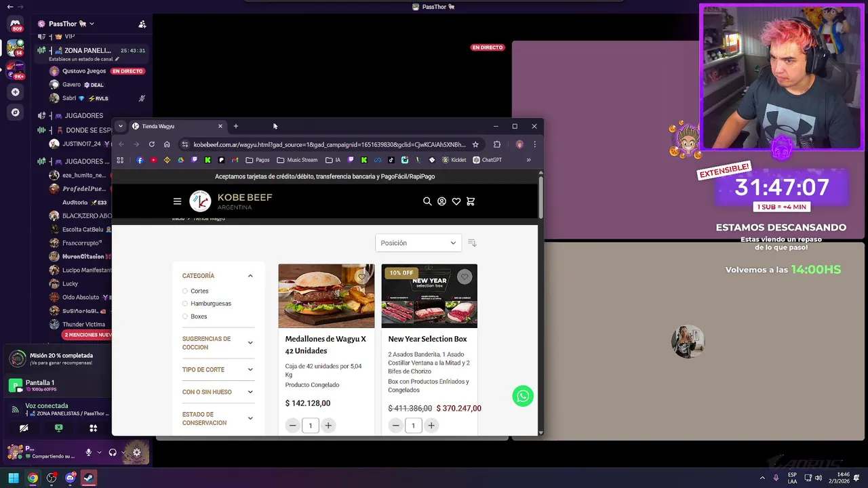Open WhatsApp chat floating button
Image resolution: width=868 pixels, height=488 pixels.
click(x=523, y=396)
